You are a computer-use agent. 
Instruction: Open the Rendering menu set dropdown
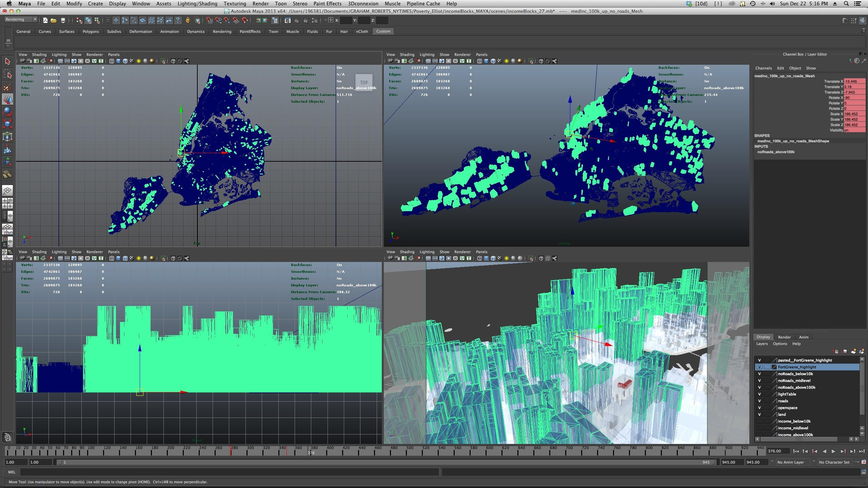[x=21, y=20]
